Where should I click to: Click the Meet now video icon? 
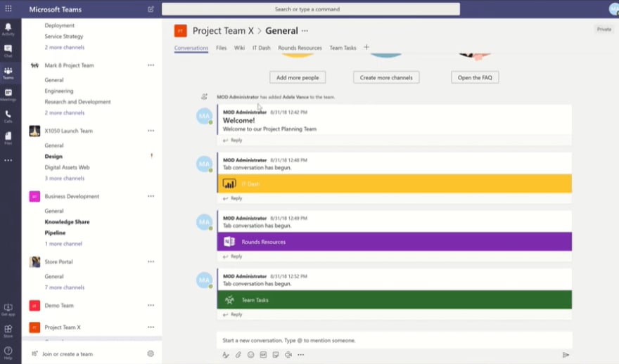[x=288, y=355]
